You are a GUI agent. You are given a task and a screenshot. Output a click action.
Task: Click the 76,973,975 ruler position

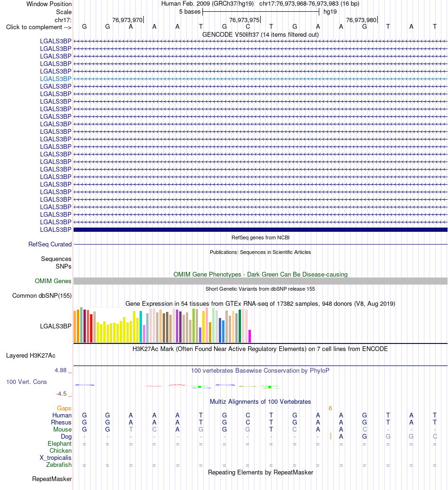pos(244,20)
